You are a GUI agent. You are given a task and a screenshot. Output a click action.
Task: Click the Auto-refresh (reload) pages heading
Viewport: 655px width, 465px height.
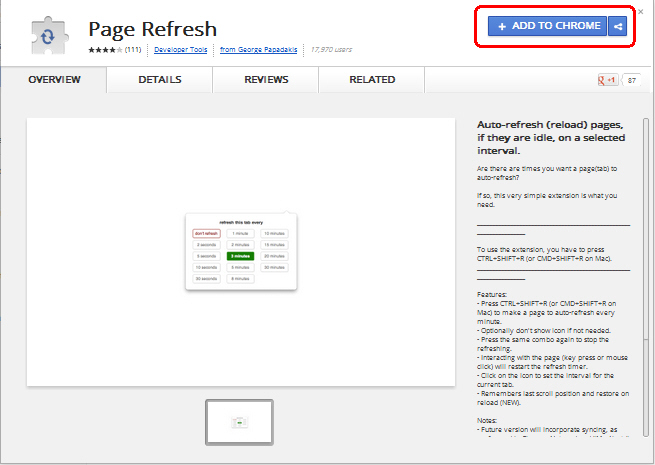pyautogui.click(x=551, y=137)
